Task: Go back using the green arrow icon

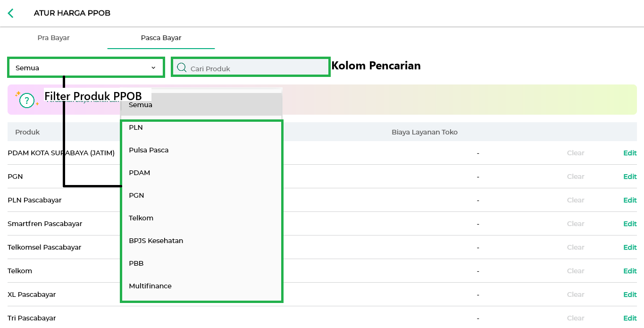Action: [10, 13]
